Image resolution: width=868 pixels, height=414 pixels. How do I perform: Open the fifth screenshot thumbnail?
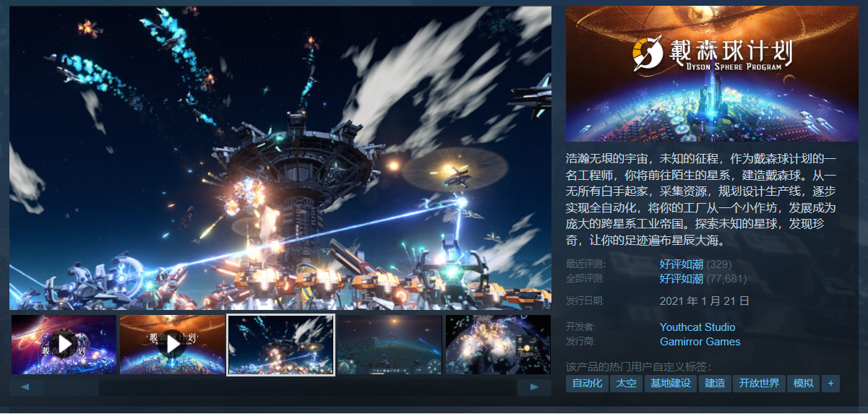tap(498, 344)
